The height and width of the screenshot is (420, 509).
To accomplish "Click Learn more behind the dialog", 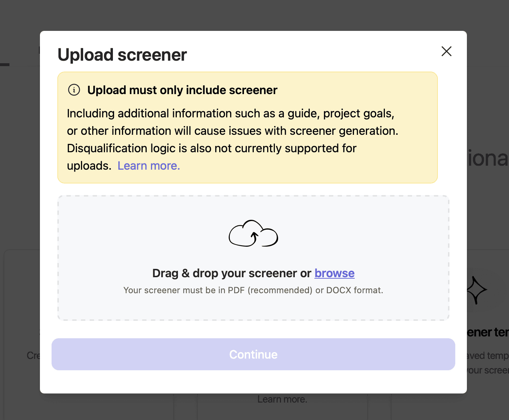I will click(282, 399).
